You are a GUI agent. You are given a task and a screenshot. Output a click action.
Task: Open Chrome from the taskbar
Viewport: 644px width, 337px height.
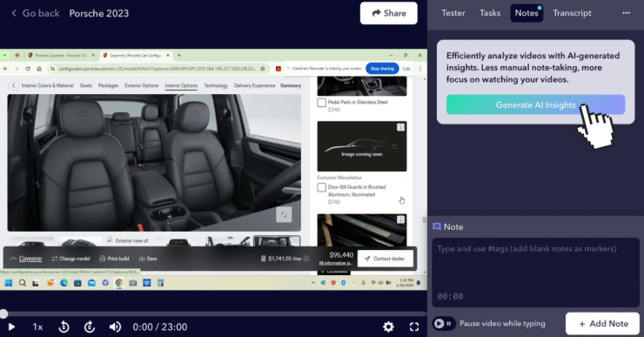(x=119, y=283)
